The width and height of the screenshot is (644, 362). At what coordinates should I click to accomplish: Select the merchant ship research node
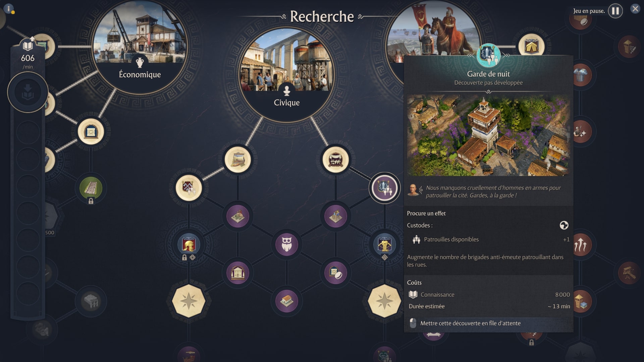click(237, 160)
